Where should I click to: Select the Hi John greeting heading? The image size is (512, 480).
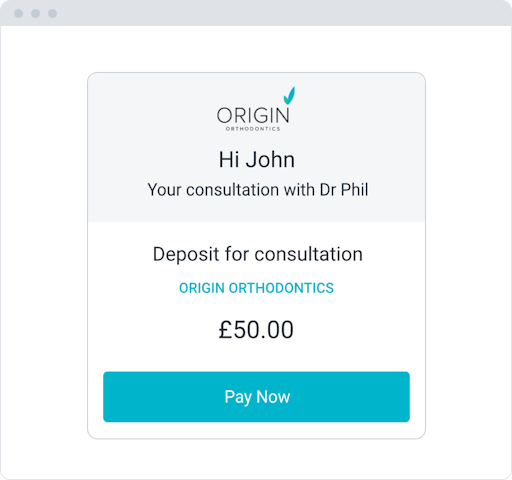(256, 159)
